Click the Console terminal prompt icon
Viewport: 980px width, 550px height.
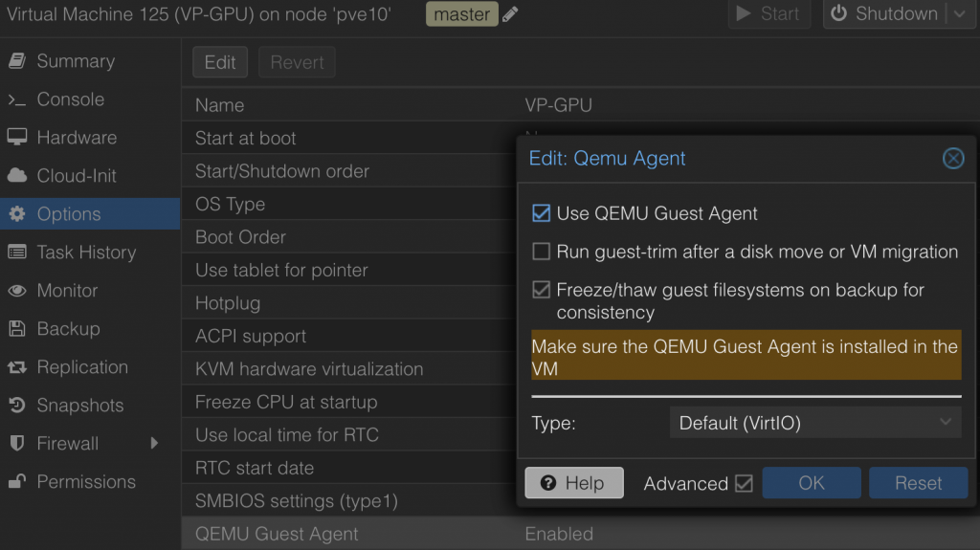[17, 99]
